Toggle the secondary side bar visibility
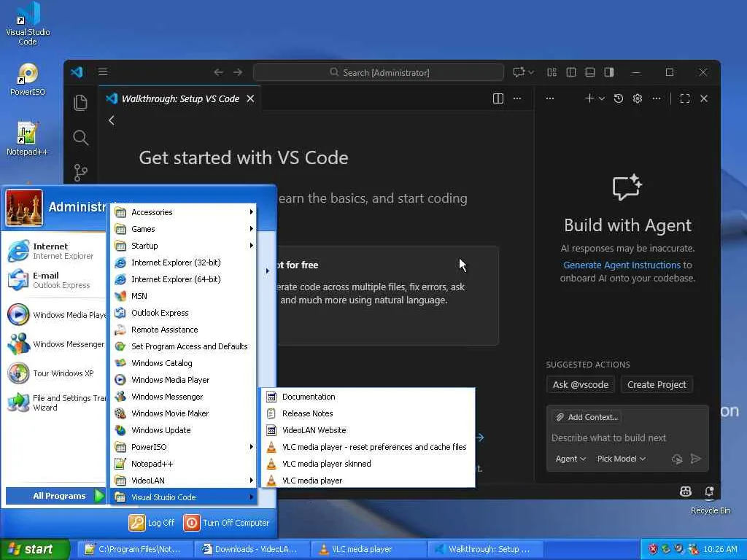The image size is (747, 560). (x=609, y=72)
